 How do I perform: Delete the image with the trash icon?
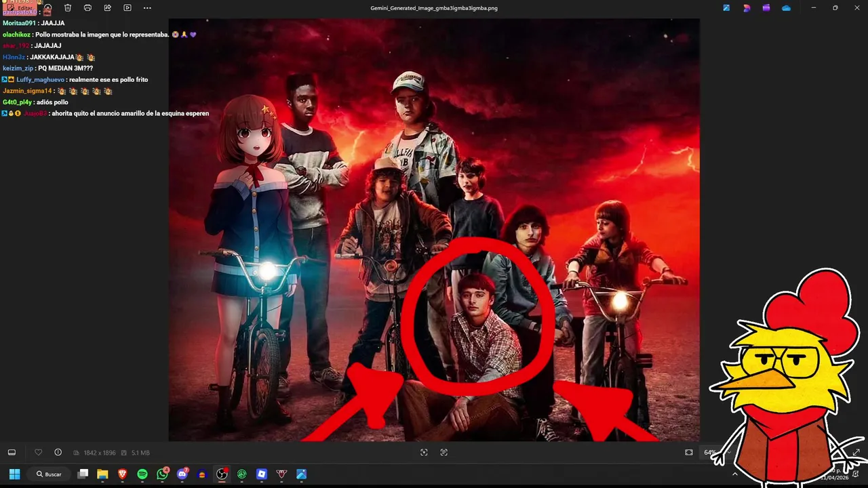point(68,7)
